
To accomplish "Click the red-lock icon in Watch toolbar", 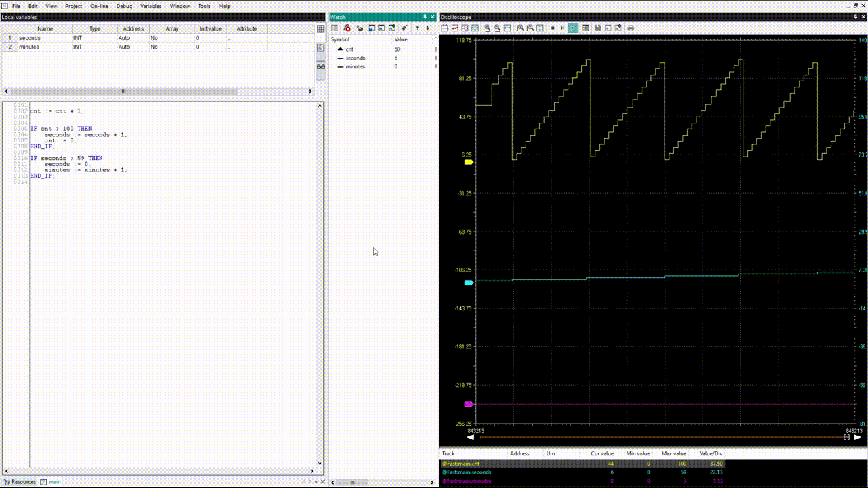I will tap(347, 28).
